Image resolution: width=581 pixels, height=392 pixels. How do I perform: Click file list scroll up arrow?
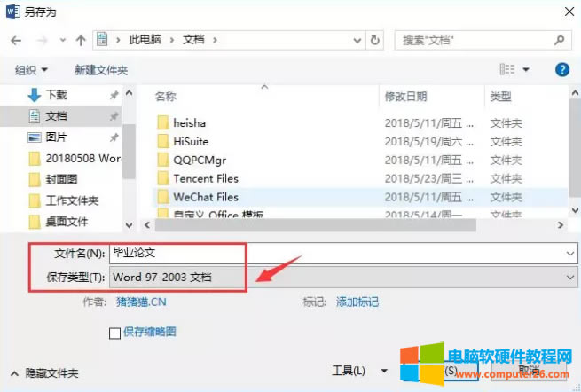(575, 92)
